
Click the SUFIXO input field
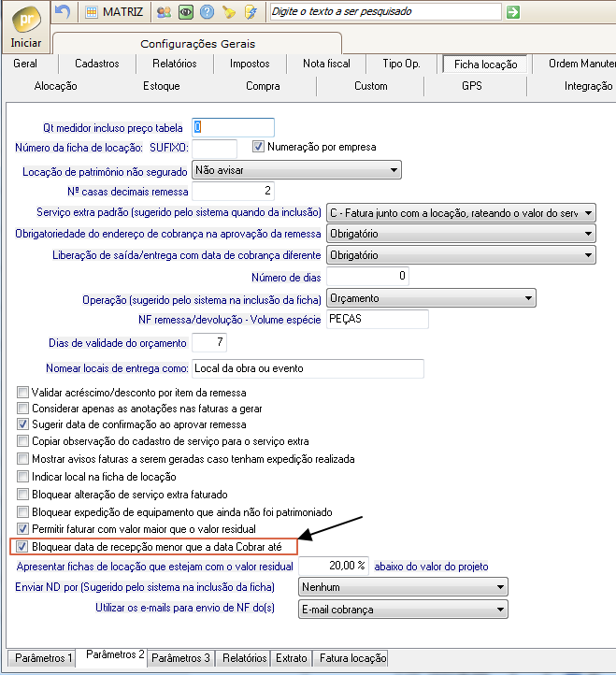214,149
